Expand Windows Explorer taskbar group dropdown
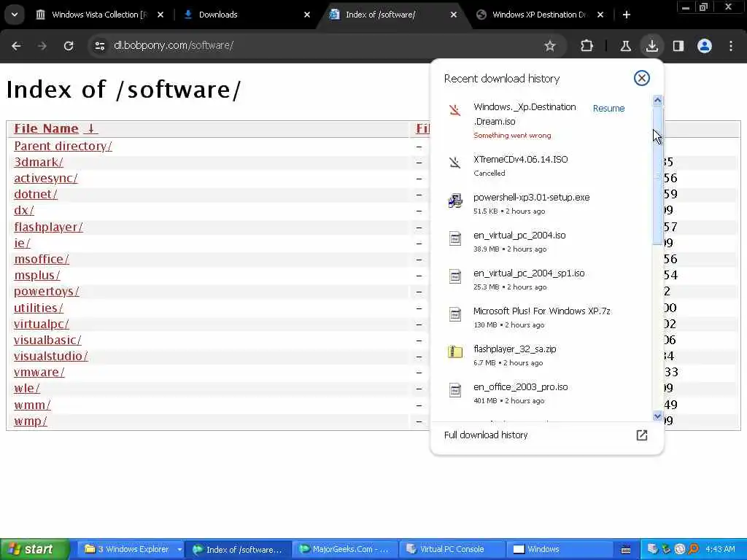This screenshot has height=560, width=747. (x=179, y=550)
